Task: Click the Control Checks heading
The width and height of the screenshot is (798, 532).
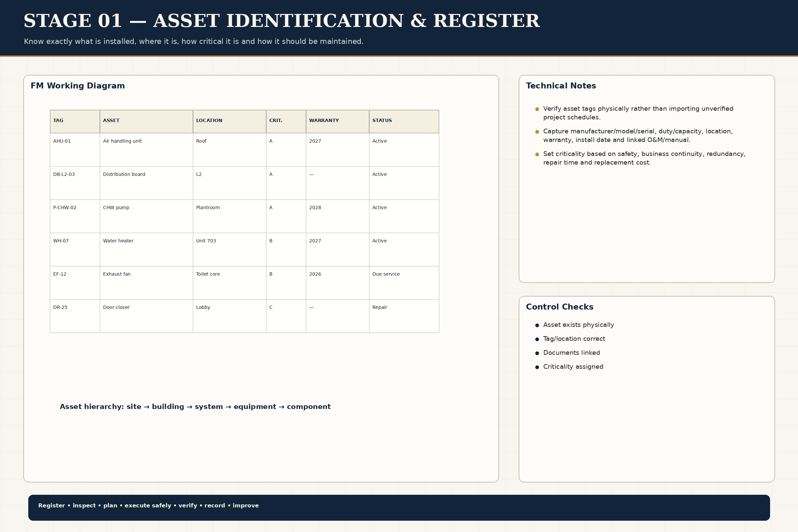Action: tap(560, 307)
